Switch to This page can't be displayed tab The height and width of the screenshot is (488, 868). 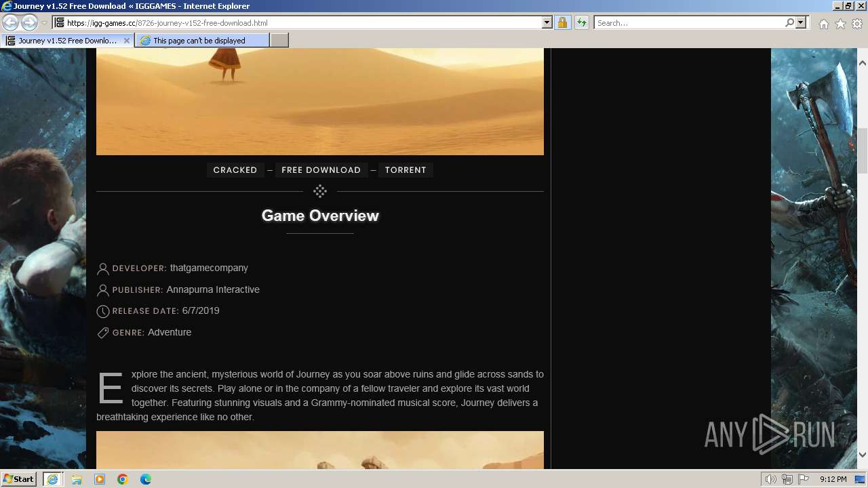click(x=202, y=41)
